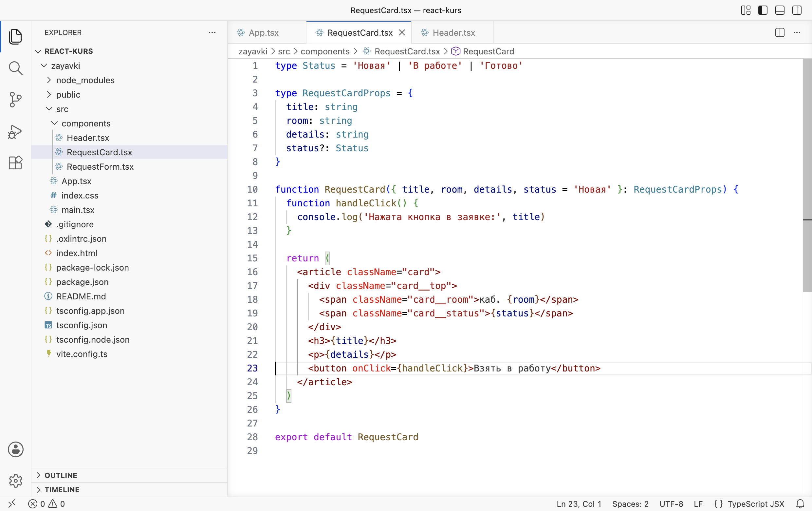Image resolution: width=812 pixels, height=511 pixels.
Task: Change the LF end-of-line selector
Action: pos(698,504)
